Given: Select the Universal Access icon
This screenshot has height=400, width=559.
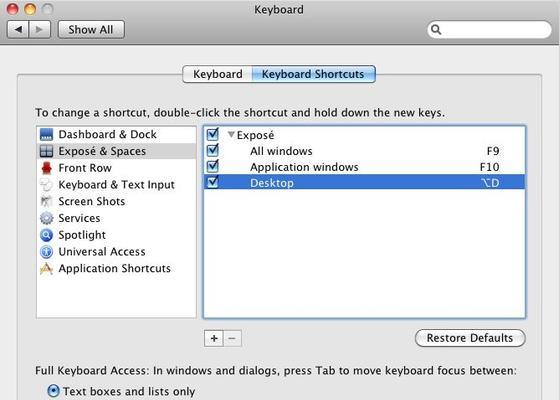Looking at the screenshot, I should [46, 252].
